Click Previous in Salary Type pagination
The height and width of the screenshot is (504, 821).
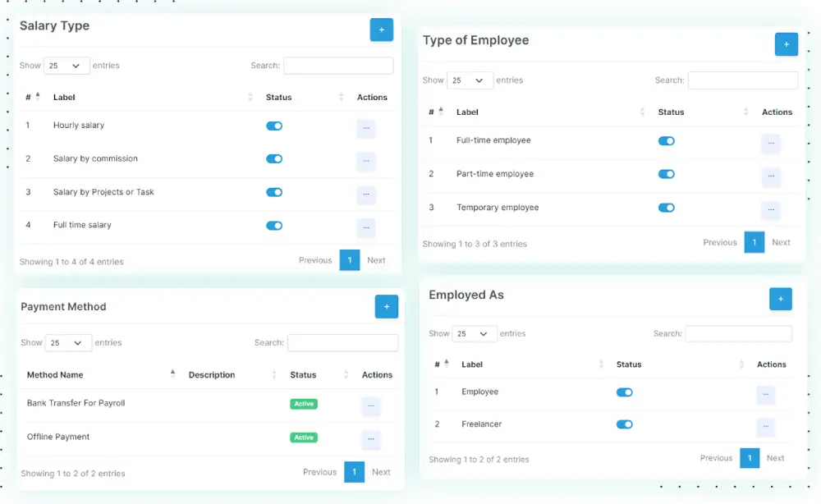314,260
